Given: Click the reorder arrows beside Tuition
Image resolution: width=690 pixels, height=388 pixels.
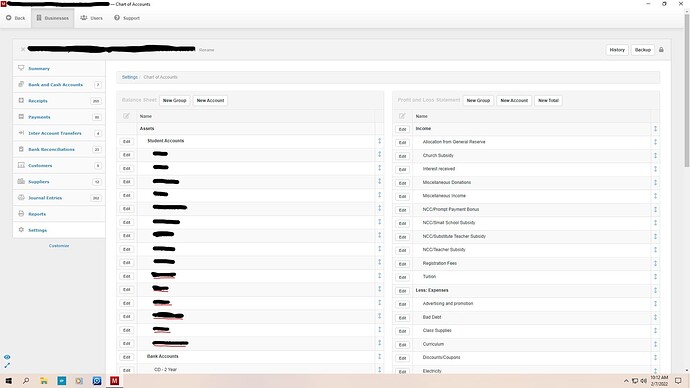Looking at the screenshot, I should [655, 277].
